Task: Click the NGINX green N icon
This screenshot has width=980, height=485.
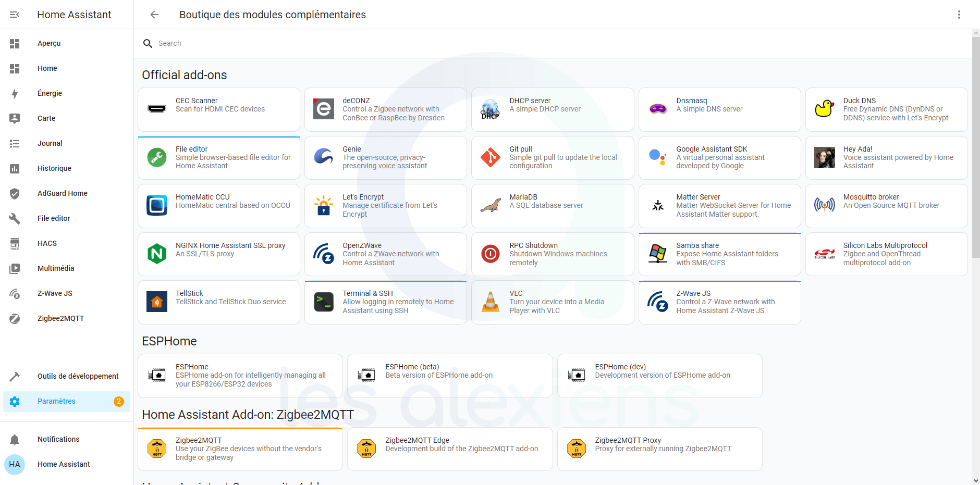Action: 157,254
